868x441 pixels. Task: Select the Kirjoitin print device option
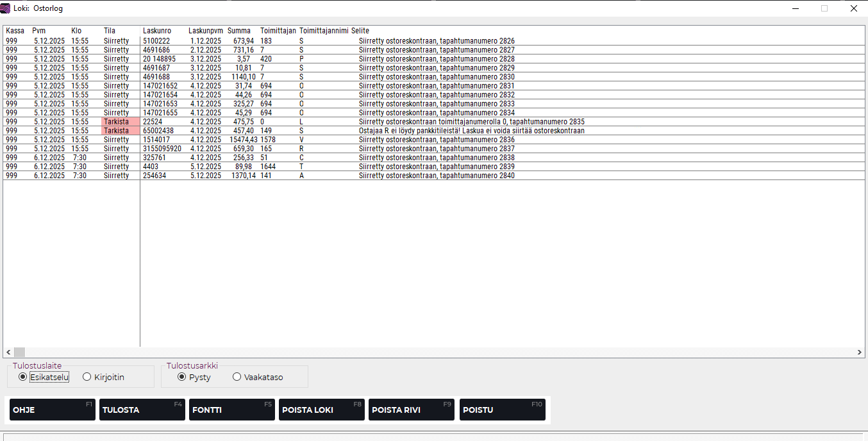click(x=87, y=377)
